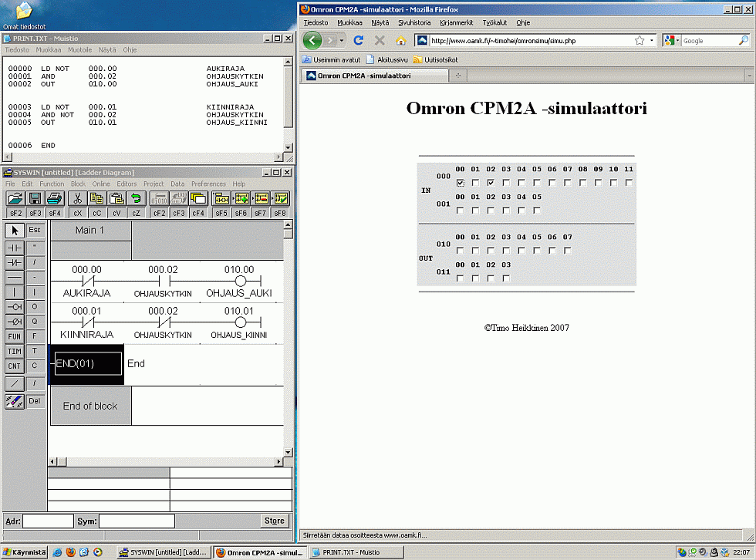Open the back/forward history dropdown arrow
The image size is (756, 560).
click(343, 40)
